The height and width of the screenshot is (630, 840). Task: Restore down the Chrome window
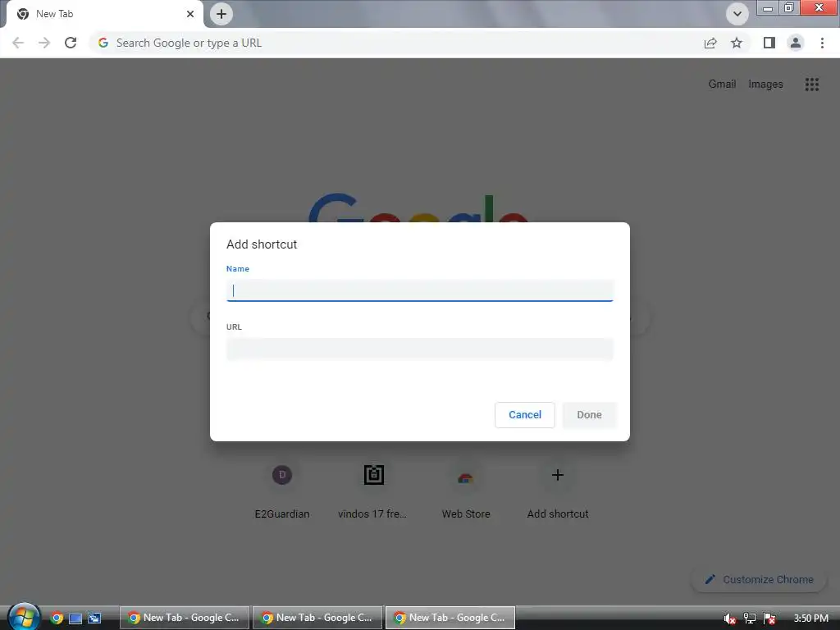click(788, 7)
